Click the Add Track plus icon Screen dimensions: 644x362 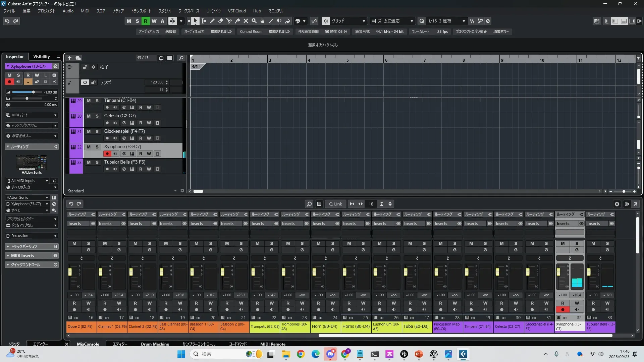[70, 58]
